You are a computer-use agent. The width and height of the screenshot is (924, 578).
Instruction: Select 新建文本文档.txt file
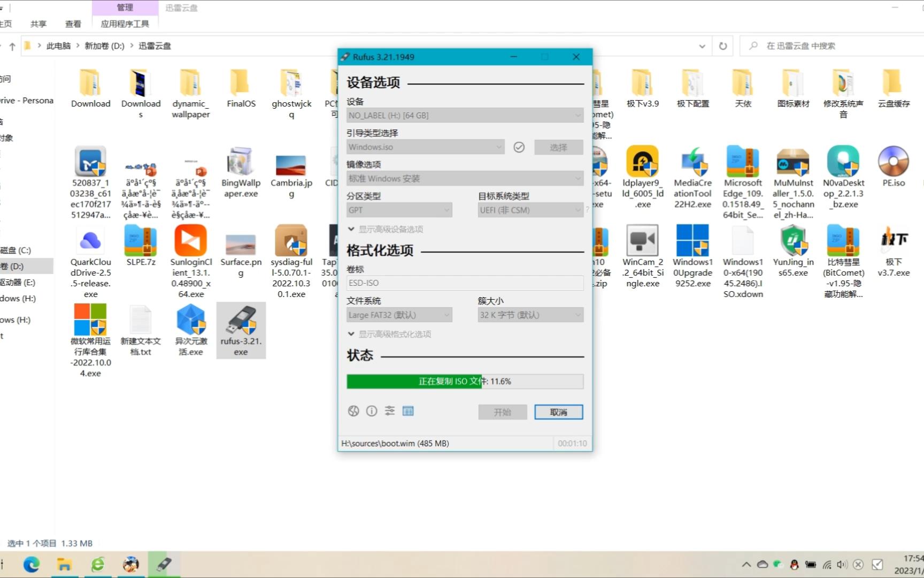(141, 330)
